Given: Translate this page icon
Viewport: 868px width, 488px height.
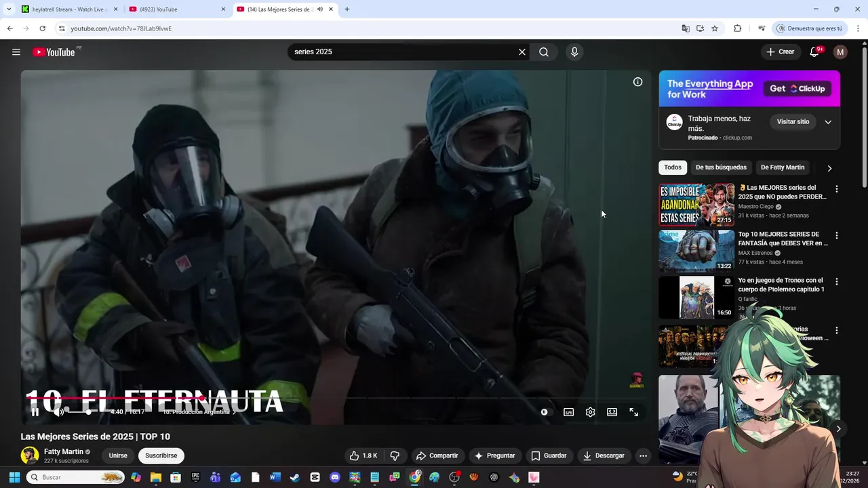Looking at the screenshot, I should click(x=686, y=28).
